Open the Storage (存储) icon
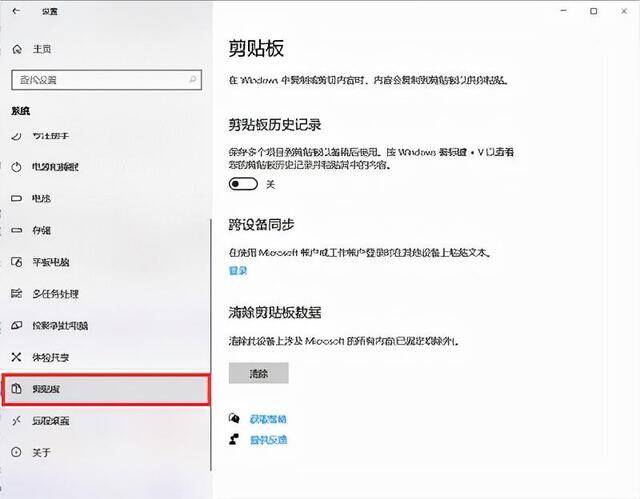This screenshot has width=640, height=499. point(16,231)
